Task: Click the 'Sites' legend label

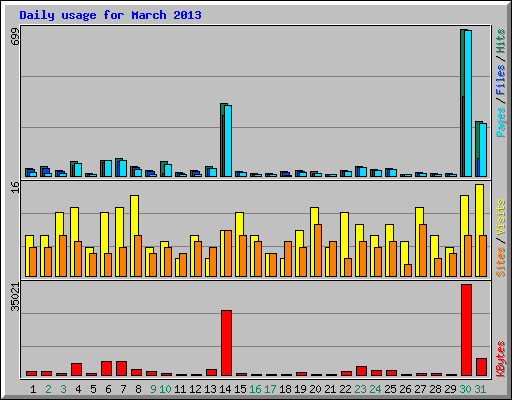Action: click(x=500, y=262)
